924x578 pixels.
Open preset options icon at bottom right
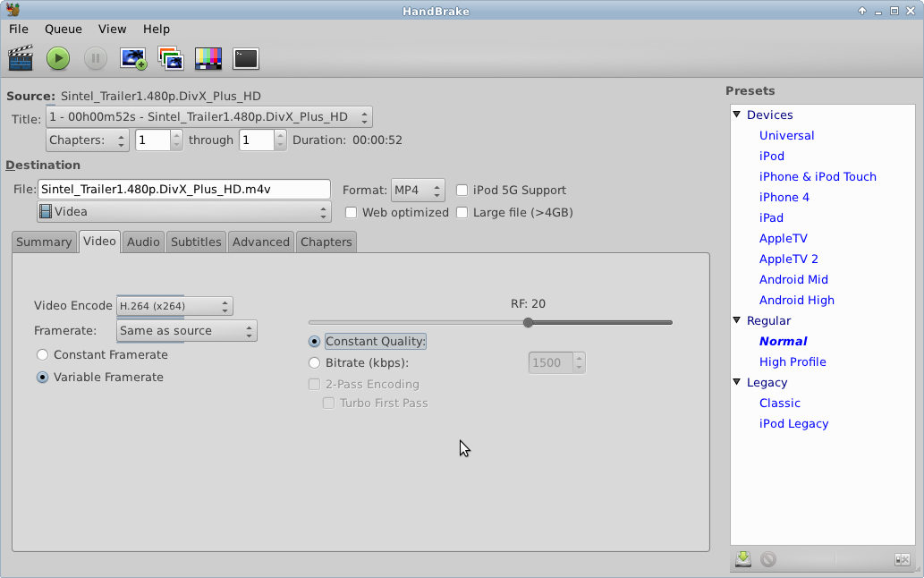[x=903, y=559]
